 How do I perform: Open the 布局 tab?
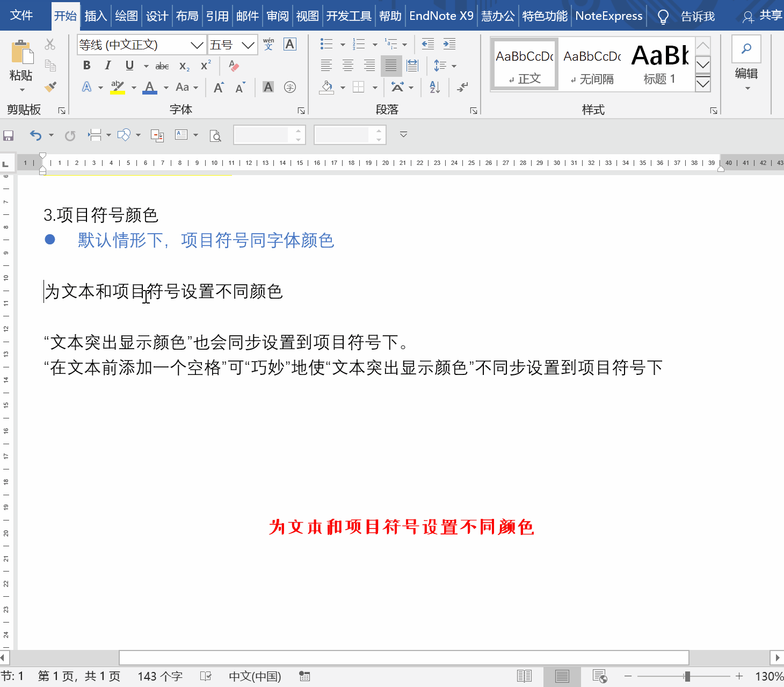[187, 16]
